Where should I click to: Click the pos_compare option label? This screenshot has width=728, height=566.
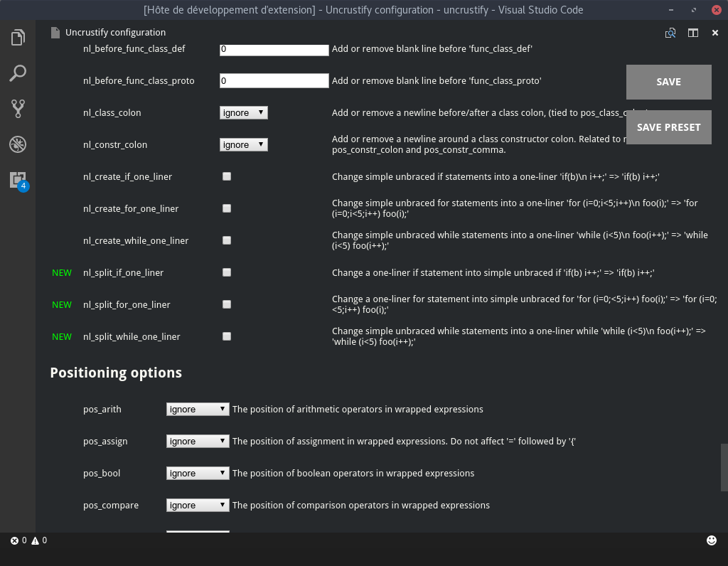[x=111, y=506]
